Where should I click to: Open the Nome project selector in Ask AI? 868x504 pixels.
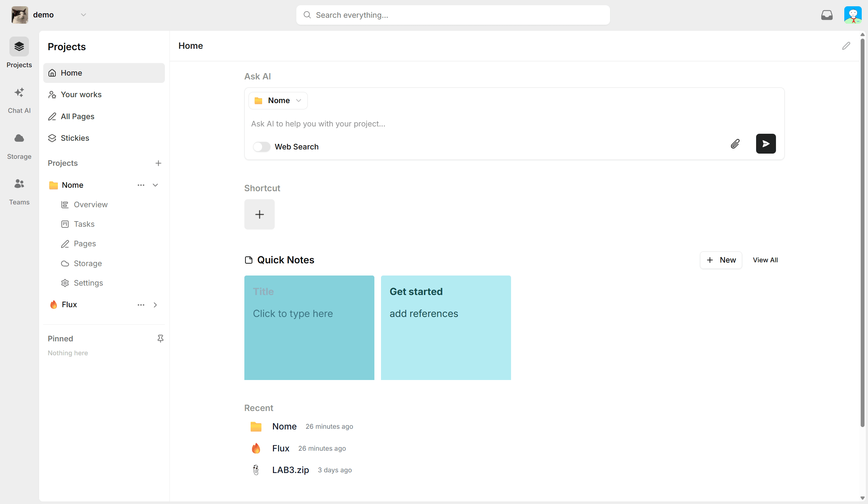tap(278, 101)
